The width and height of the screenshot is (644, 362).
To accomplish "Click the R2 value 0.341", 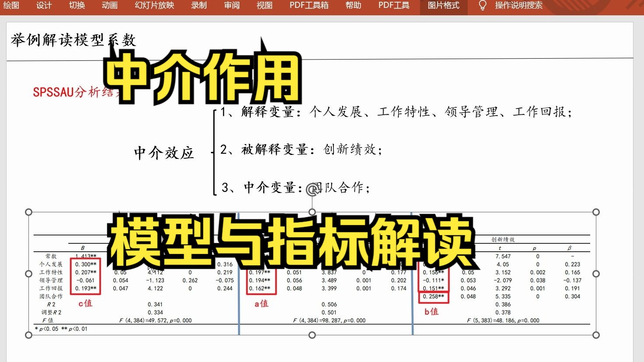I will pos(155,305).
